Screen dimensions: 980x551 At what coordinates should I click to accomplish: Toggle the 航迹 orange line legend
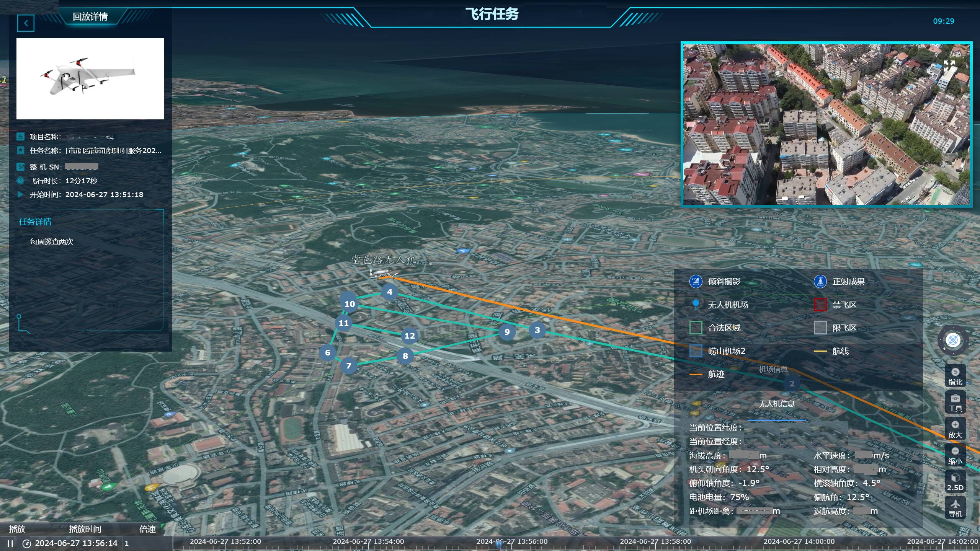696,374
